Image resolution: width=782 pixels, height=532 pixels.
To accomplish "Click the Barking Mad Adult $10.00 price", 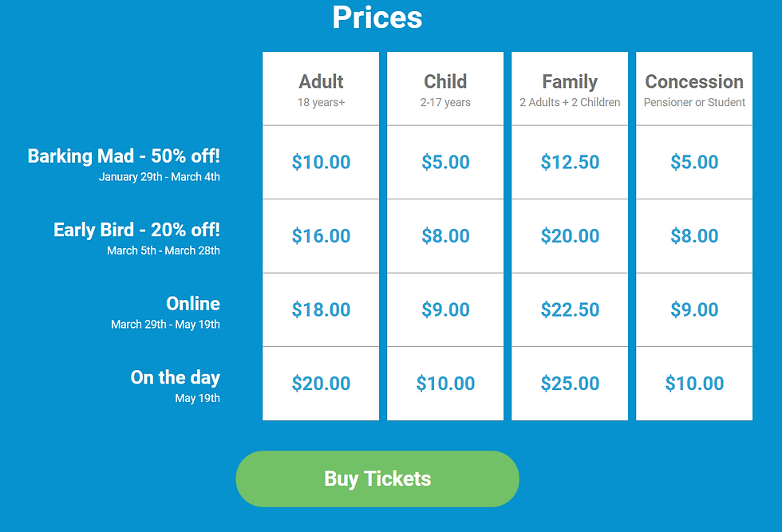I will [x=321, y=163].
